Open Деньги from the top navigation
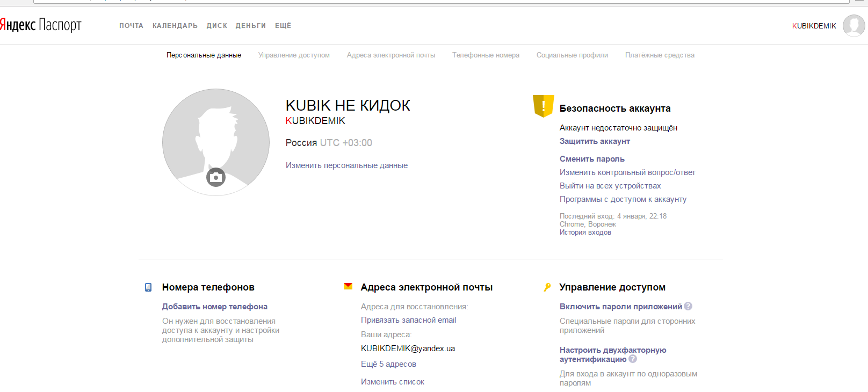The height and width of the screenshot is (392, 868). click(251, 26)
